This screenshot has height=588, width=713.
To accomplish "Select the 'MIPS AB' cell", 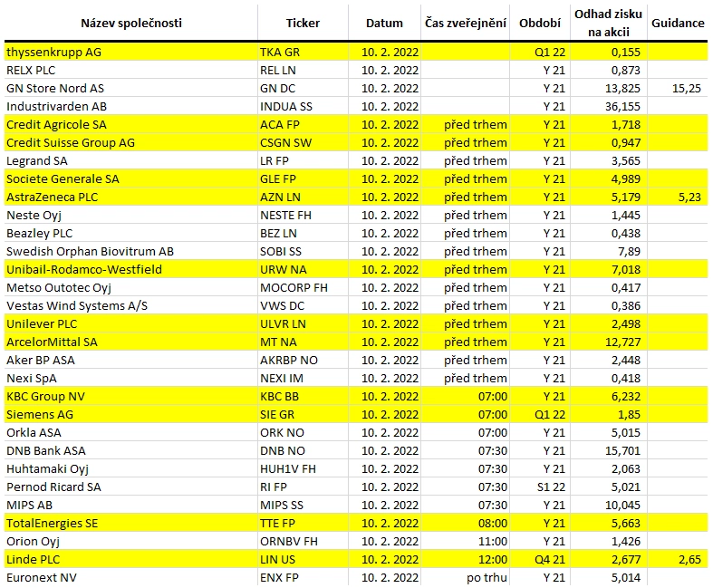I will pyautogui.click(x=131, y=506).
